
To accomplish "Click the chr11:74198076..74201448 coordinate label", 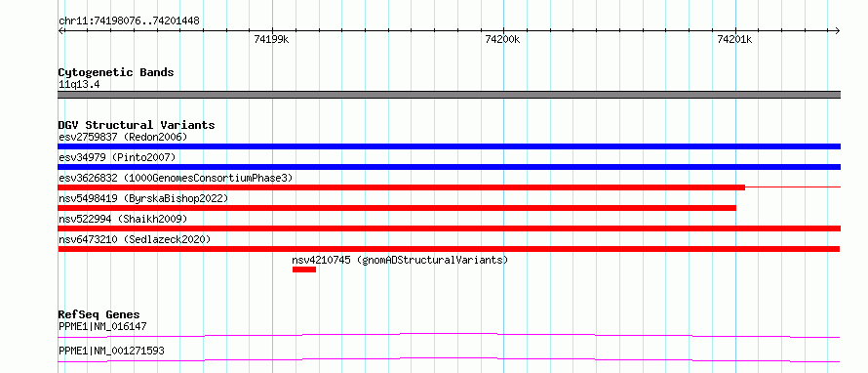I will 129,21.
